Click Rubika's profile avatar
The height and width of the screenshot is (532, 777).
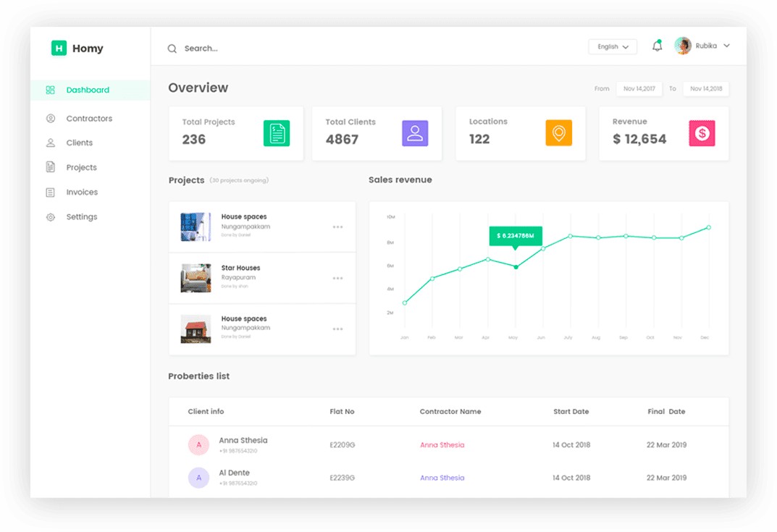(x=682, y=46)
